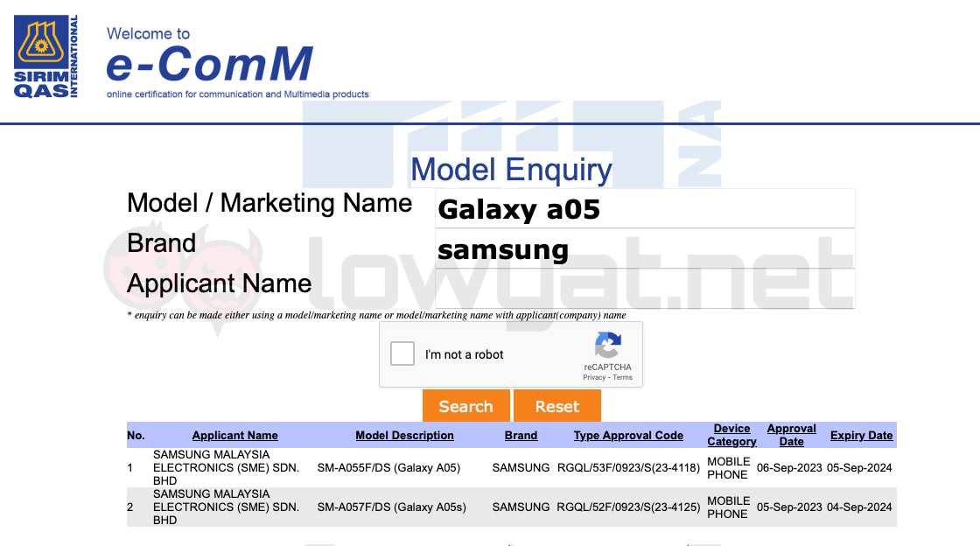Click MOBILE PHONE category in row 2
The image size is (980, 546).
click(728, 507)
